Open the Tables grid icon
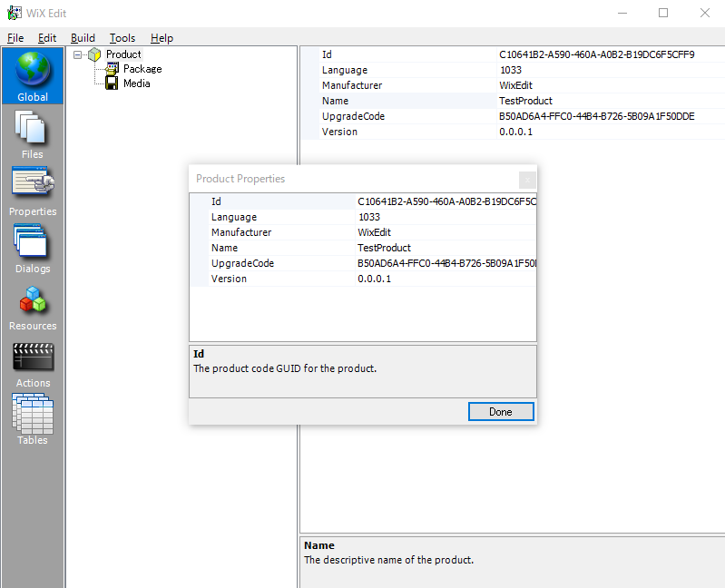 33,413
